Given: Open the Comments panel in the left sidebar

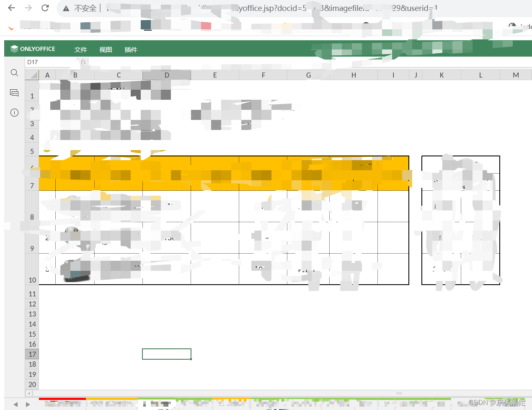Looking at the screenshot, I should pyautogui.click(x=14, y=93).
